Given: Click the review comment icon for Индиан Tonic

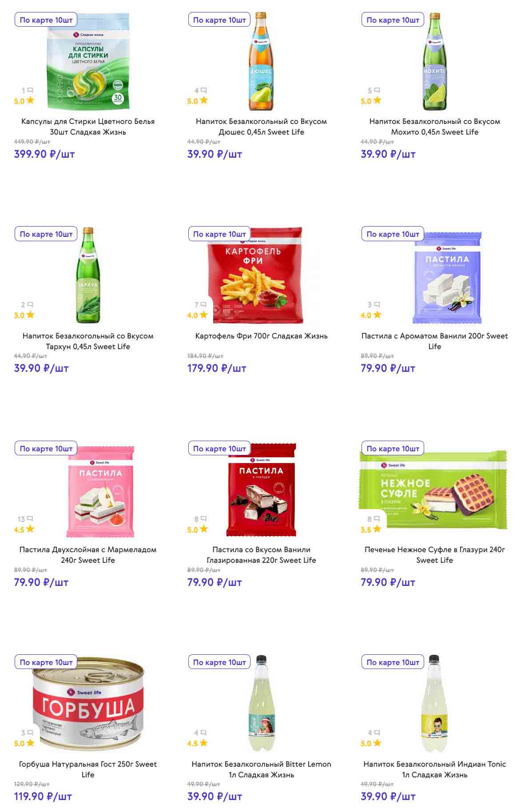Looking at the screenshot, I should [377, 733].
